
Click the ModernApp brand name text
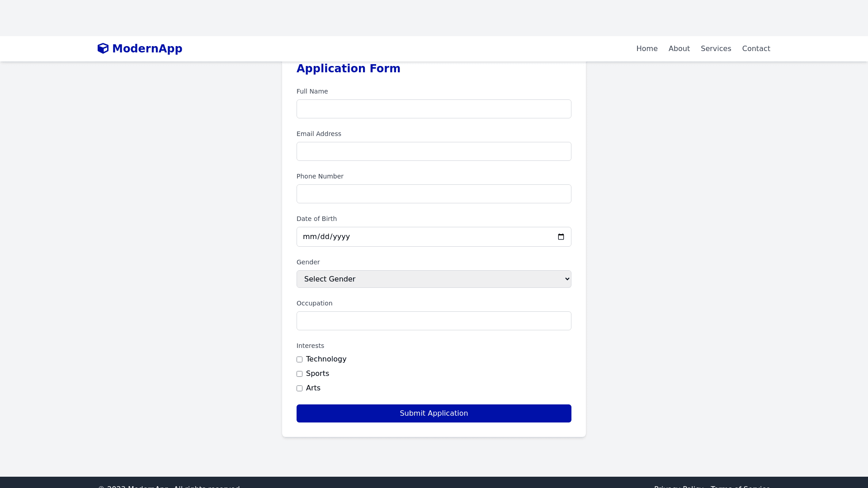click(x=147, y=49)
